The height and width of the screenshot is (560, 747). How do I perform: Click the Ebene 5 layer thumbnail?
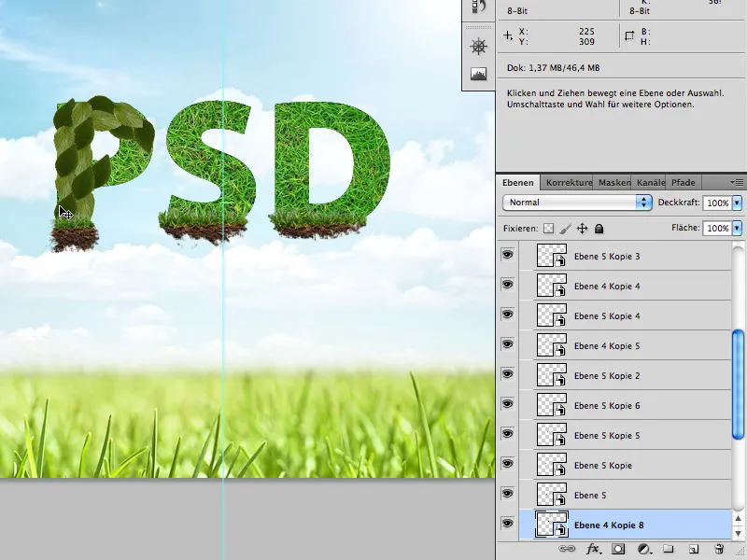552,494
